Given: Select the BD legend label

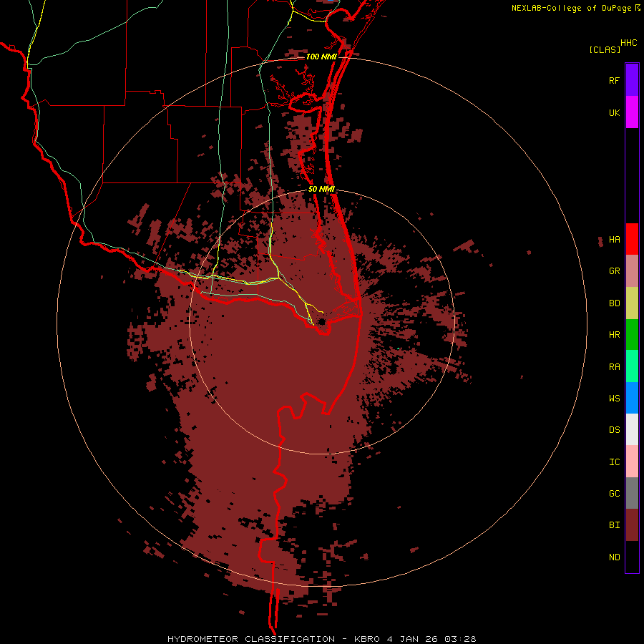Looking at the screenshot, I should tap(615, 303).
